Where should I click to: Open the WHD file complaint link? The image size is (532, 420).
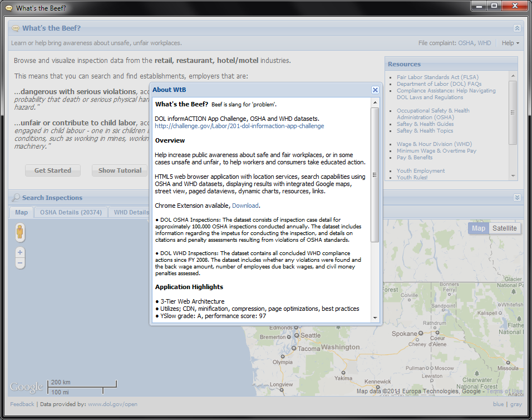(x=484, y=43)
